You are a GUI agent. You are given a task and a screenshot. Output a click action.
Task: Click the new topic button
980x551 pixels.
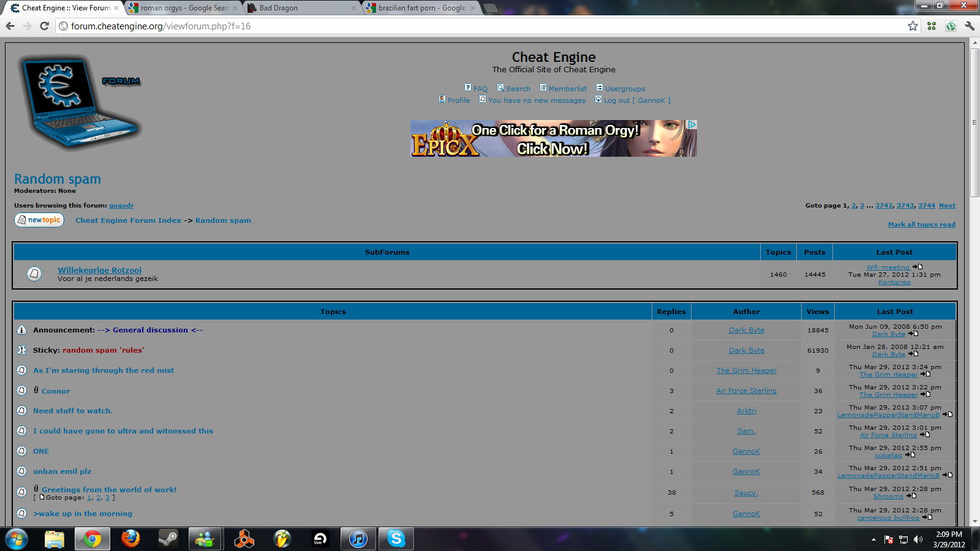tap(39, 220)
